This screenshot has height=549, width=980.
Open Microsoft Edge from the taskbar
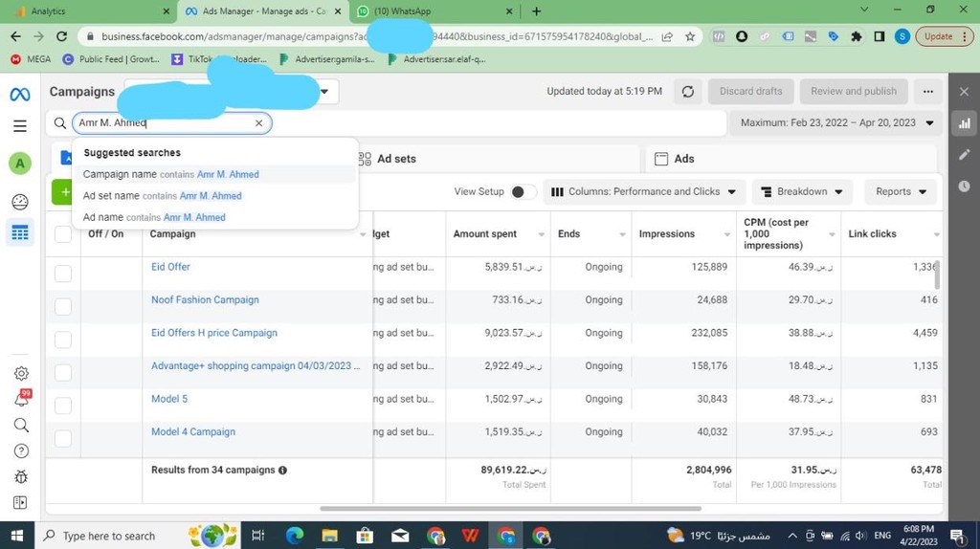(x=295, y=536)
